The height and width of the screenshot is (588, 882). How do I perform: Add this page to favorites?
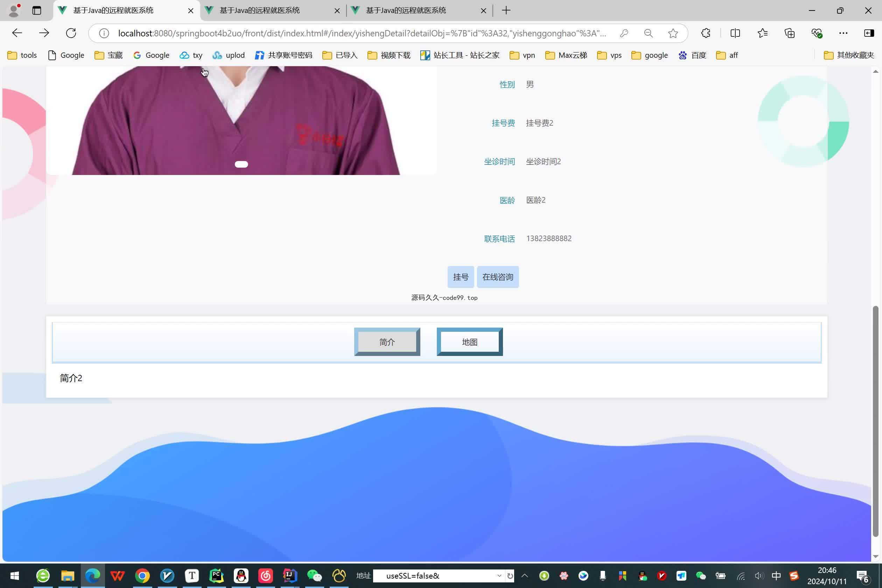coord(673,33)
